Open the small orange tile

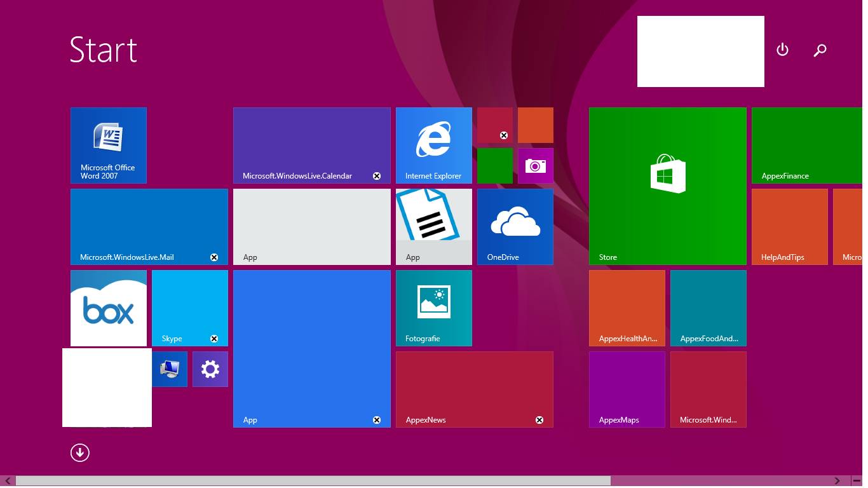pos(536,125)
